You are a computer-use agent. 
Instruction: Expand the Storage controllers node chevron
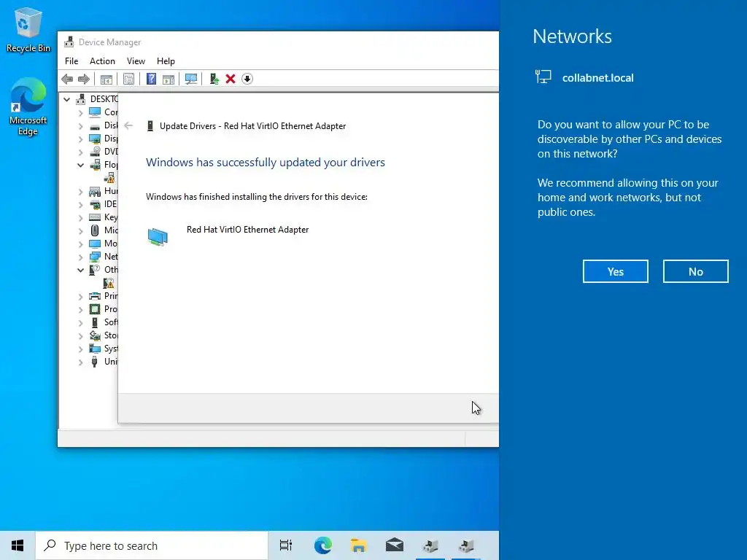[80, 336]
